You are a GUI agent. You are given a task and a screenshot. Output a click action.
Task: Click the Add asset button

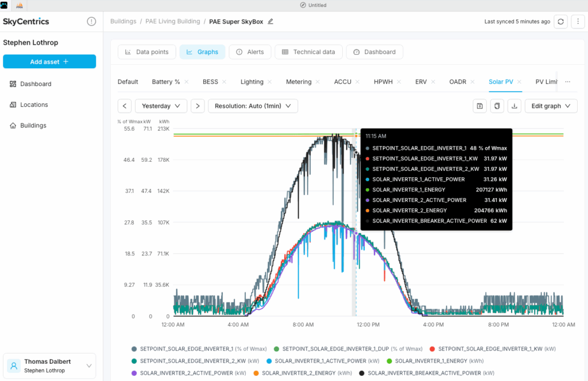[49, 61]
